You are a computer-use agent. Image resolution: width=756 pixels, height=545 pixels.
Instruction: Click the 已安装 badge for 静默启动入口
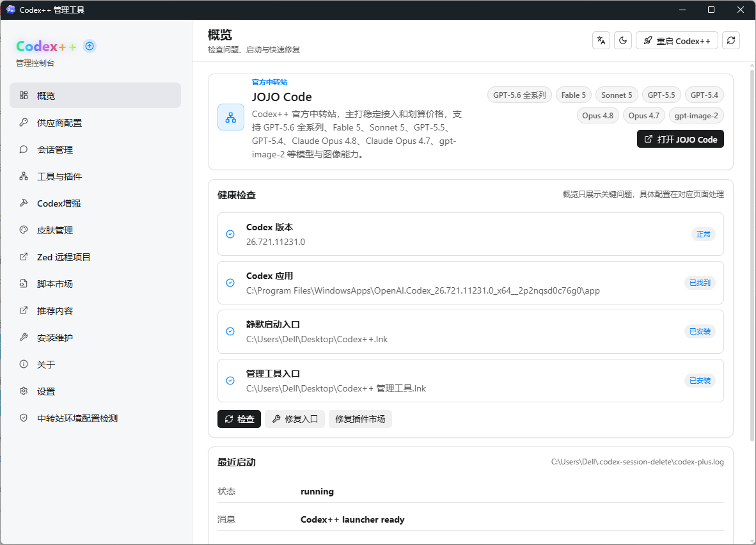pos(700,331)
